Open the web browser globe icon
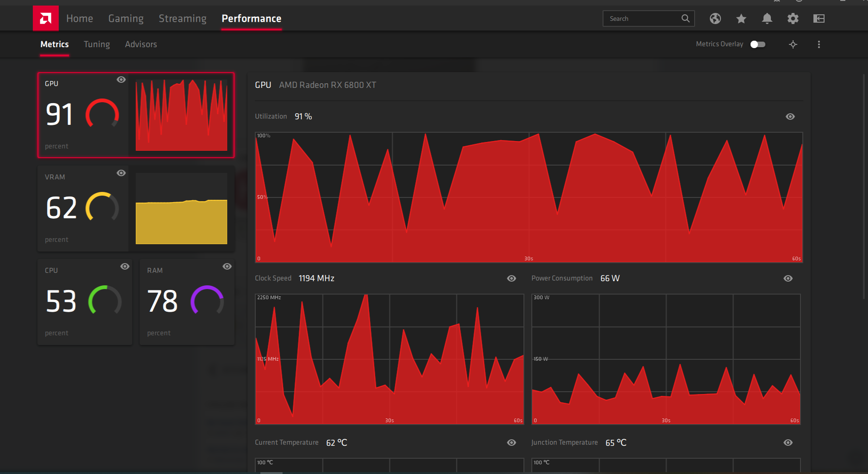 point(715,18)
